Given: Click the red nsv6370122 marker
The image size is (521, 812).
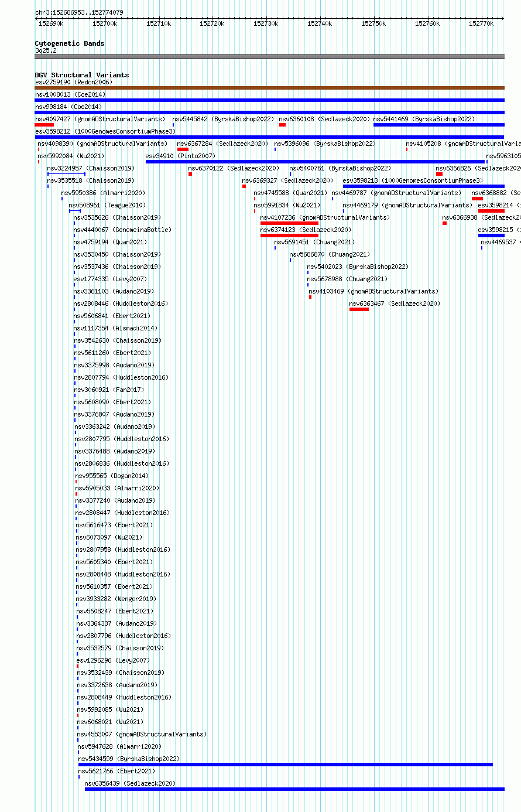Looking at the screenshot, I should (x=190, y=174).
